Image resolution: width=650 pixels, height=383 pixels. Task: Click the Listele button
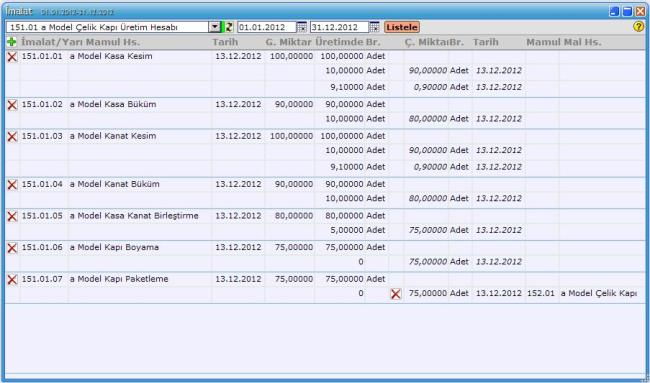pyautogui.click(x=402, y=27)
